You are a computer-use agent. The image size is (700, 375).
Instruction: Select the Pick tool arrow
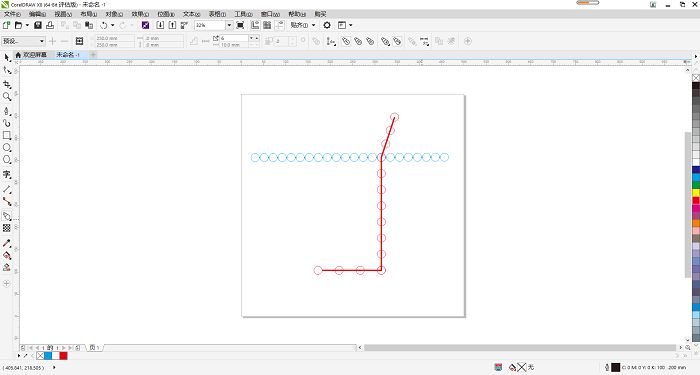[7, 58]
